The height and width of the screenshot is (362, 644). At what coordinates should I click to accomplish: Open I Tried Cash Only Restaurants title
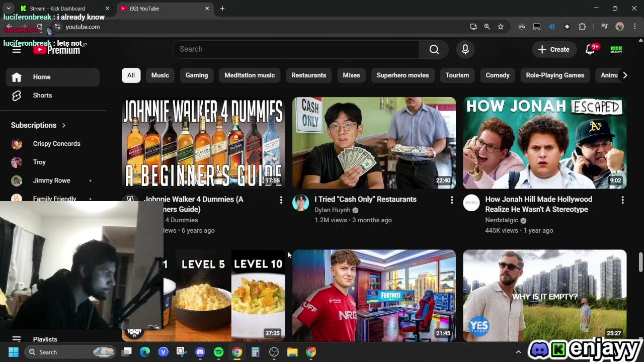coord(365,200)
